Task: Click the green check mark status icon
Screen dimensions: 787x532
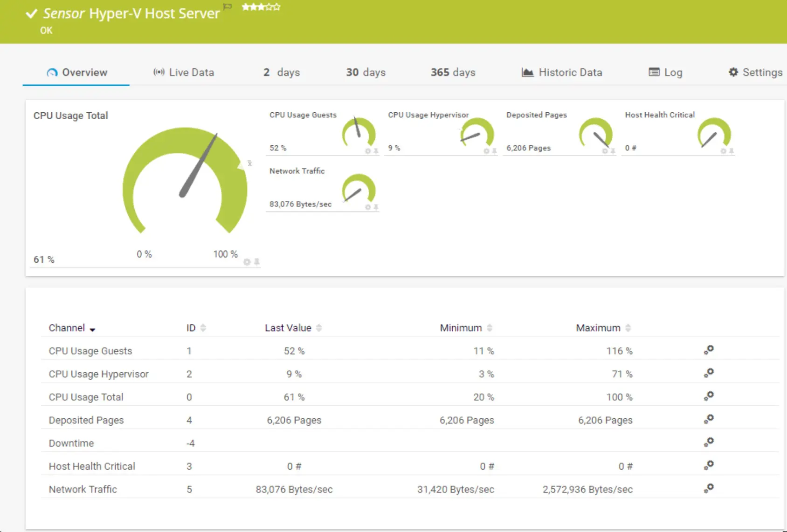Action: point(31,14)
